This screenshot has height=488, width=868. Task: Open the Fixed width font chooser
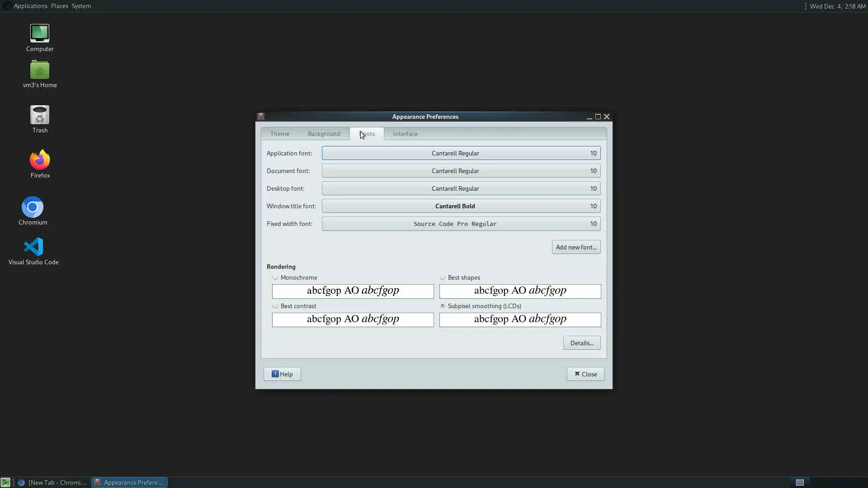click(461, 224)
